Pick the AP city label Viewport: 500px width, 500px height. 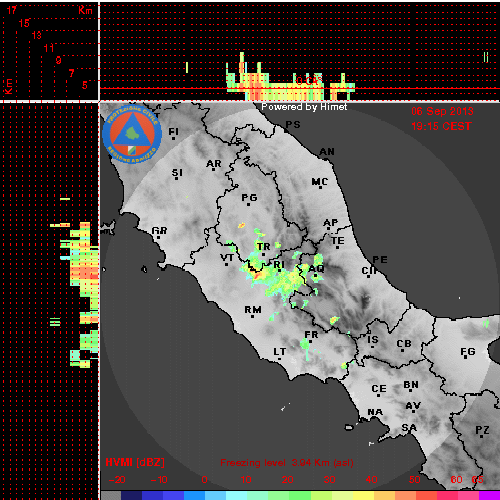(331, 223)
